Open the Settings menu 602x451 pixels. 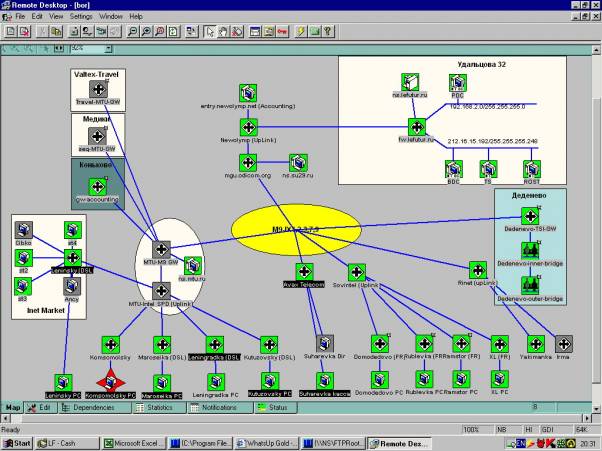(x=81, y=17)
